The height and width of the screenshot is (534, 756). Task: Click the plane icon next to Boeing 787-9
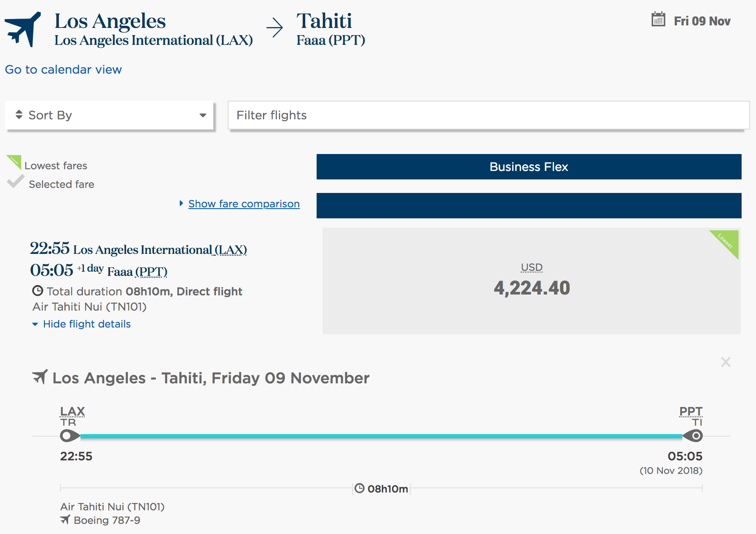pyautogui.click(x=65, y=520)
